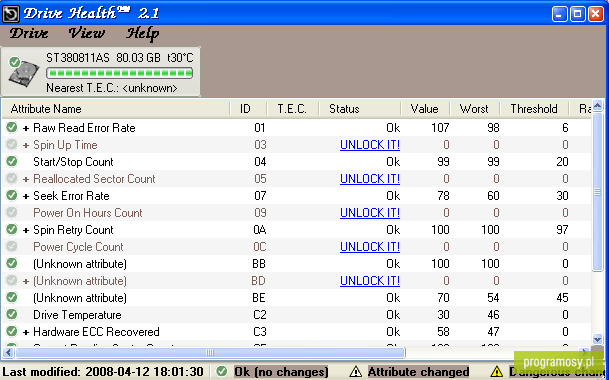
Task: Click horizontal scrollbar left arrow
Action: coord(8,352)
